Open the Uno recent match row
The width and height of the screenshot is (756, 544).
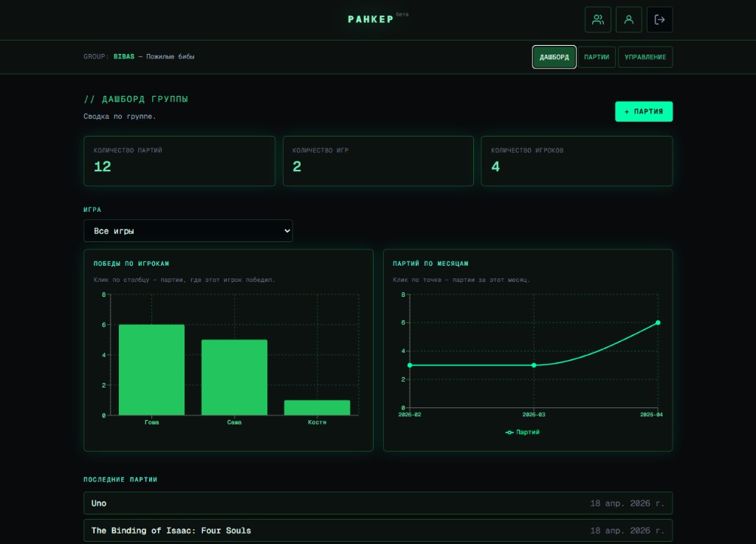(377, 503)
